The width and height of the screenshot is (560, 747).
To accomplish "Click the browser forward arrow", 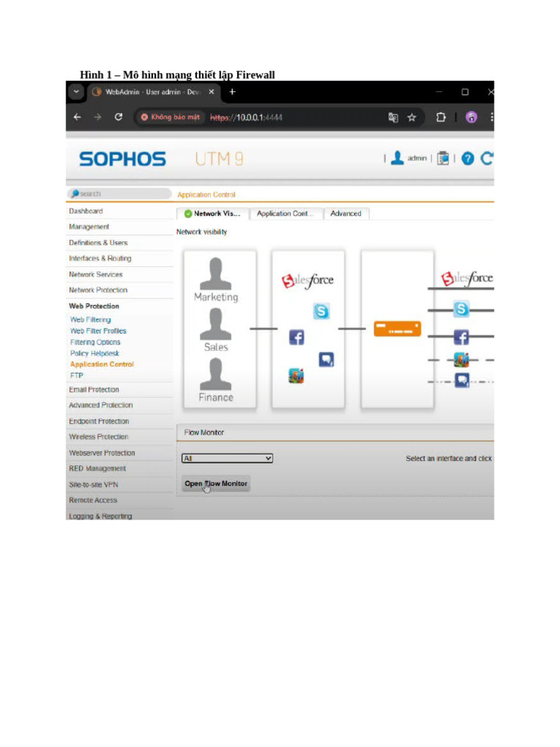I will (x=98, y=117).
